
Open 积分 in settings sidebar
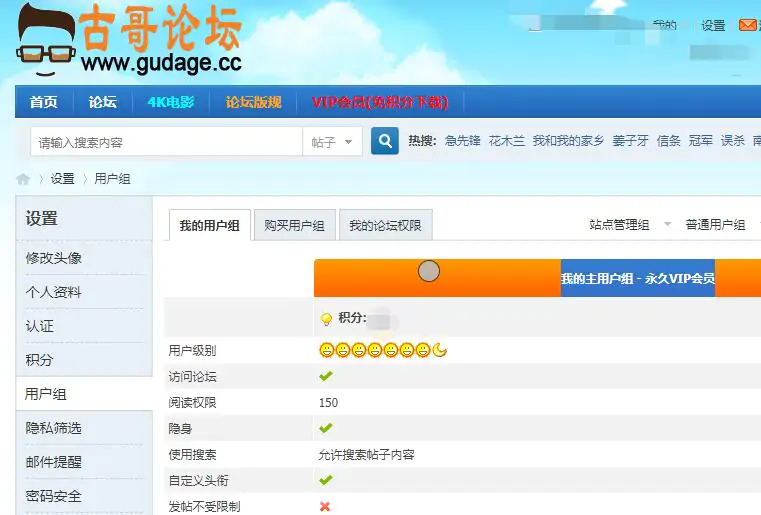40,360
